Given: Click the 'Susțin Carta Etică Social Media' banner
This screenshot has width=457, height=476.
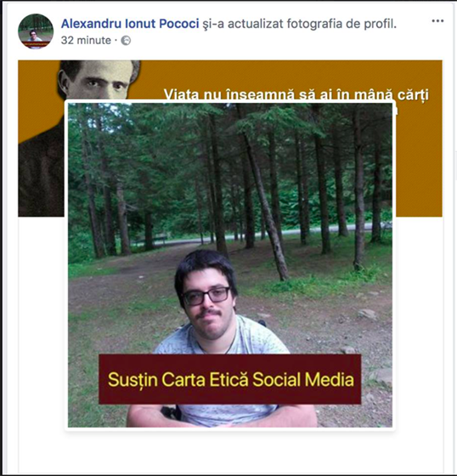Looking at the screenshot, I should [x=231, y=380].
